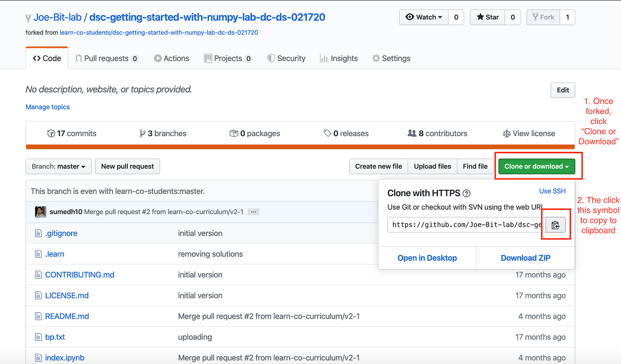
Task: View the Security tab shield icon
Action: (x=271, y=58)
